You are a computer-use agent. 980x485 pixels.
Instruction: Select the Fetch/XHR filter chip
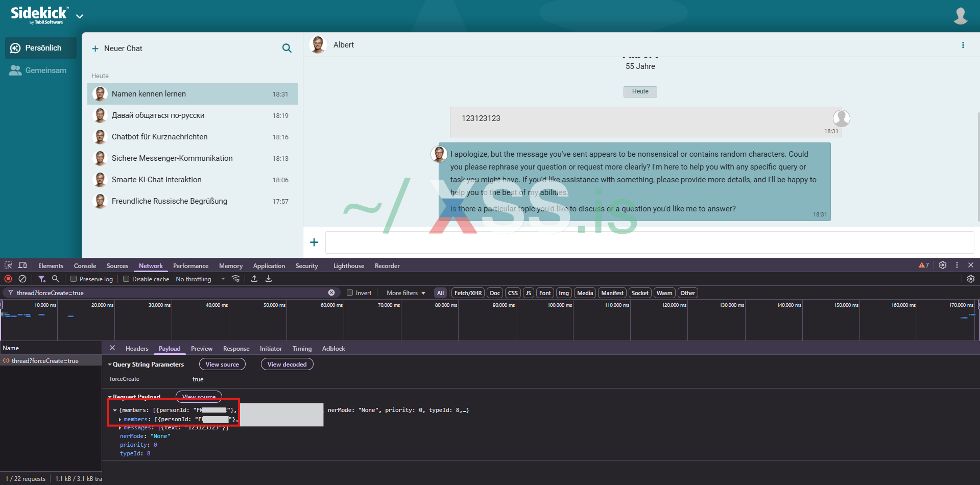click(468, 293)
